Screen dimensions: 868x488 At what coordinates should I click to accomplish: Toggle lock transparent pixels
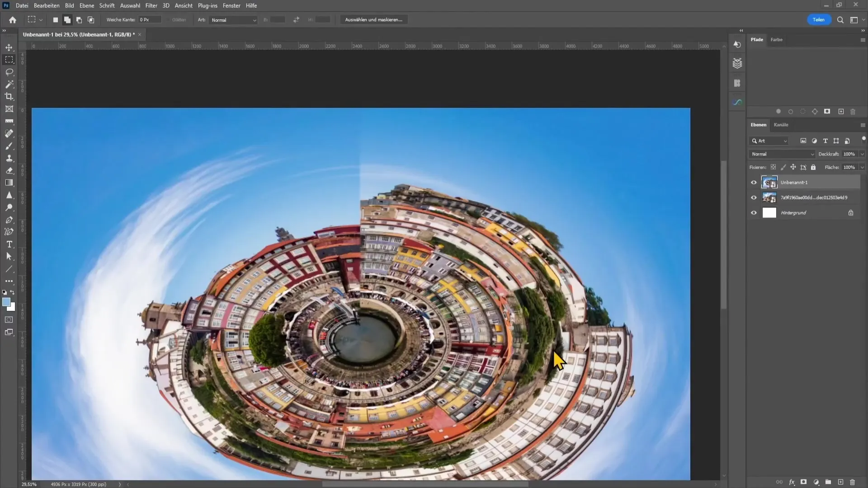tap(774, 167)
